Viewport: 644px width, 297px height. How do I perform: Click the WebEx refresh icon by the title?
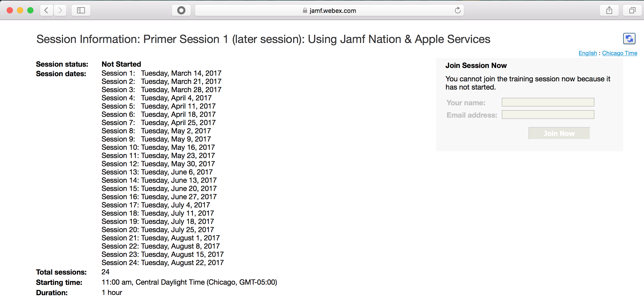629,39
